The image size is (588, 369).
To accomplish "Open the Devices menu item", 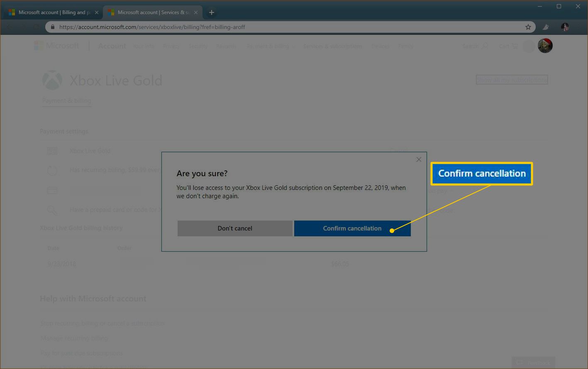I will tap(380, 46).
